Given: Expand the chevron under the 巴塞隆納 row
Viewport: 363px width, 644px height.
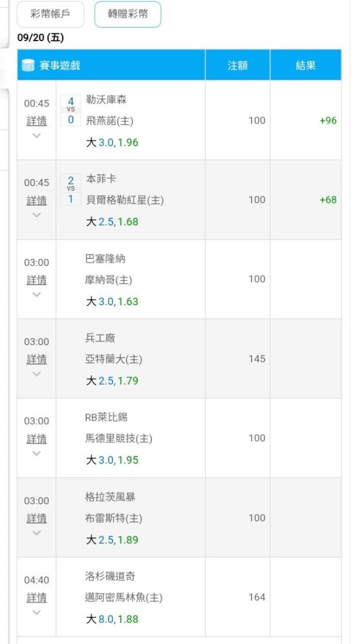Looking at the screenshot, I should pyautogui.click(x=37, y=294).
